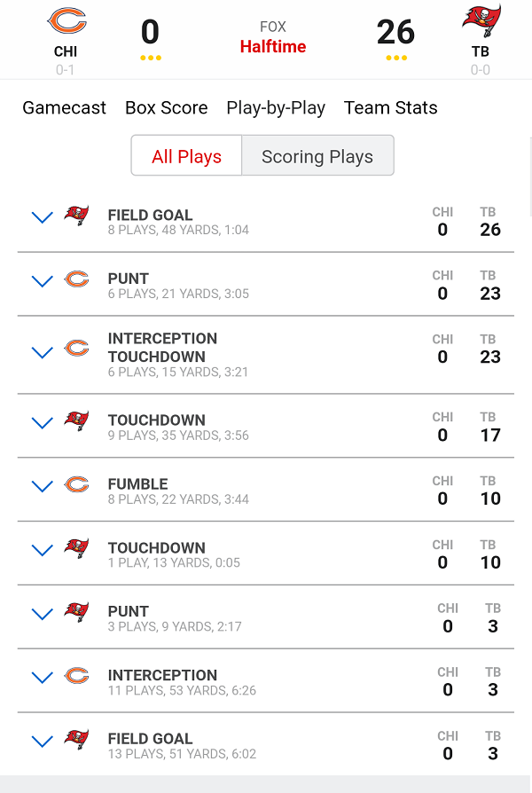Expand the Fumble drive chevron

pos(42,486)
